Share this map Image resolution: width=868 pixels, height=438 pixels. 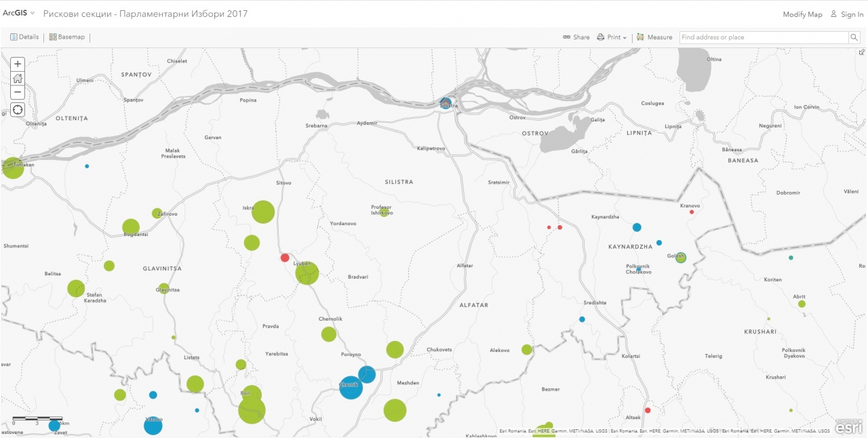tap(576, 37)
